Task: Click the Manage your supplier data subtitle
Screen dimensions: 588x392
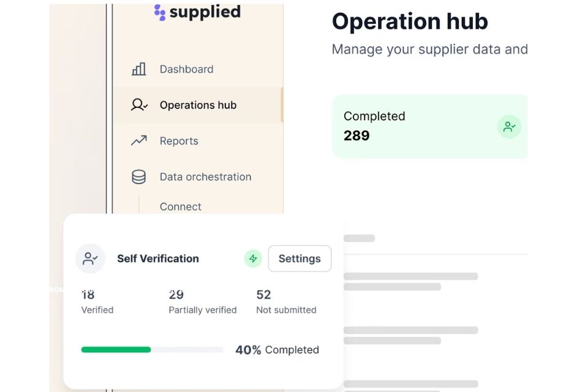Action: (430, 49)
